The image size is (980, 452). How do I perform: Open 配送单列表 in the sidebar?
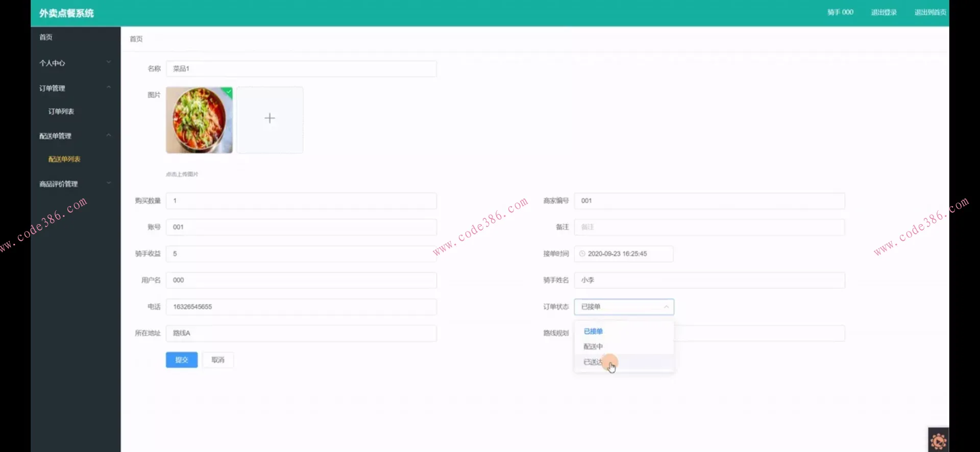(x=64, y=159)
